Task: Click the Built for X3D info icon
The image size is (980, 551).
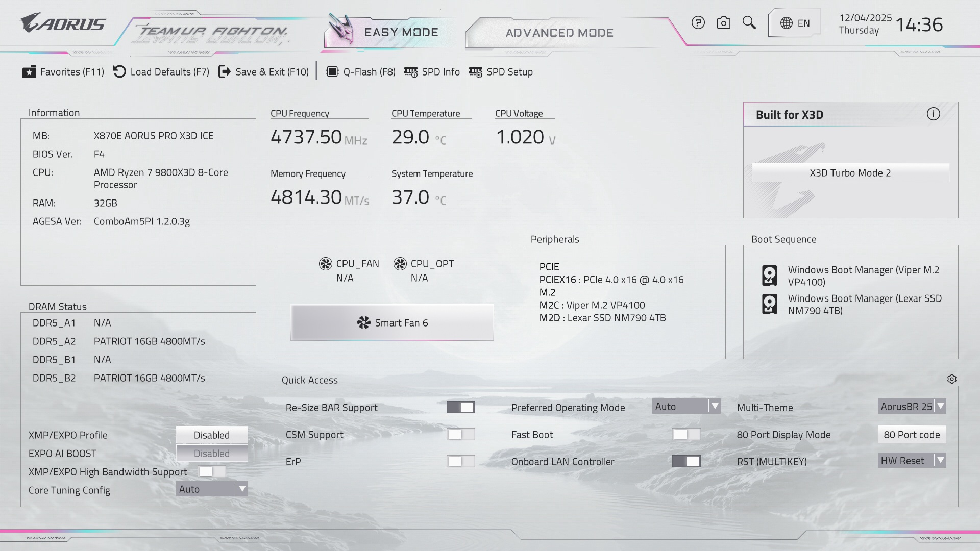Action: 933,114
